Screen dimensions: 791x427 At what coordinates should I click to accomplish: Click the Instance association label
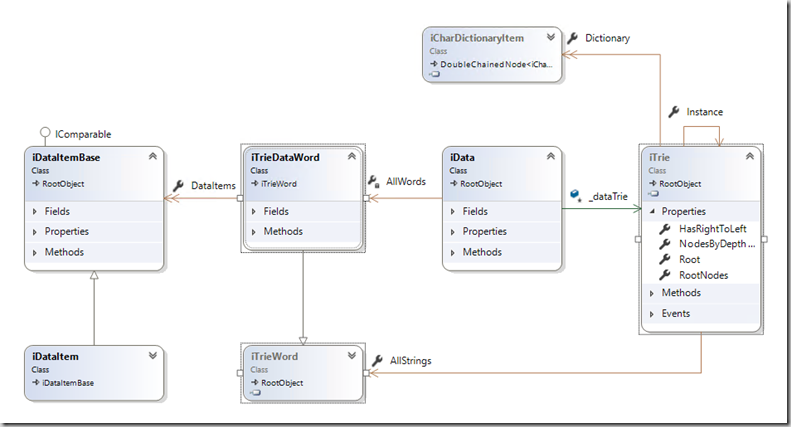pyautogui.click(x=704, y=112)
